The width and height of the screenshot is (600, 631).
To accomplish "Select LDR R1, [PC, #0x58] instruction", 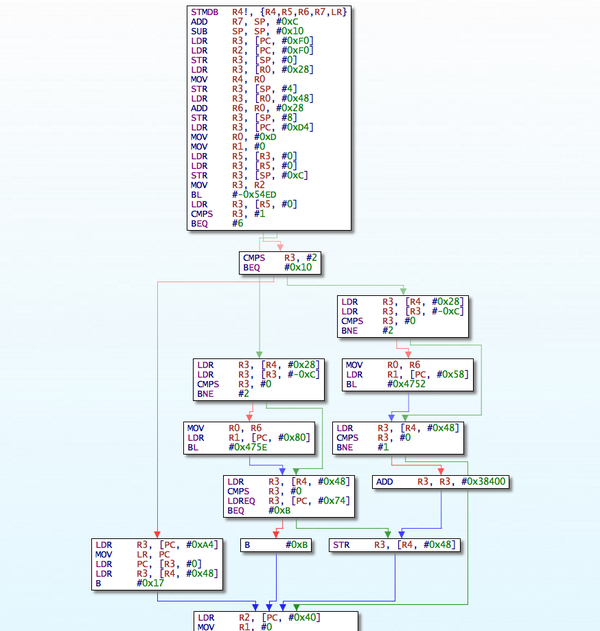I will point(407,375).
